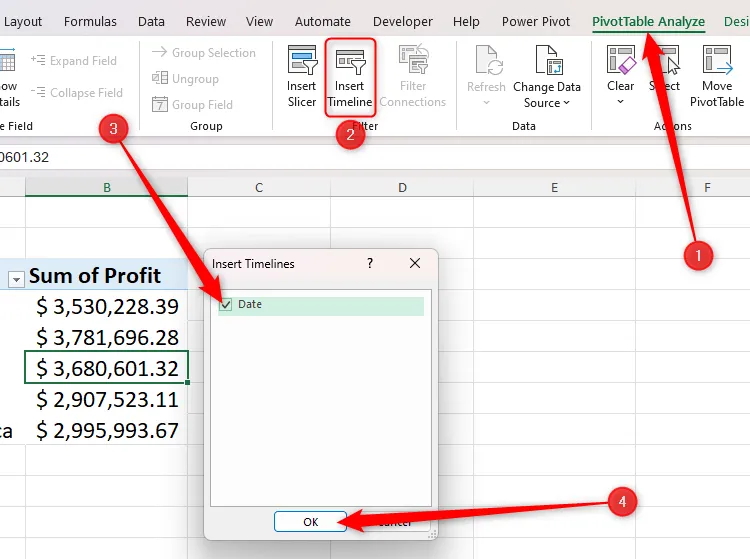This screenshot has width=750, height=559.
Task: Confirm with the OK button
Action: (310, 522)
